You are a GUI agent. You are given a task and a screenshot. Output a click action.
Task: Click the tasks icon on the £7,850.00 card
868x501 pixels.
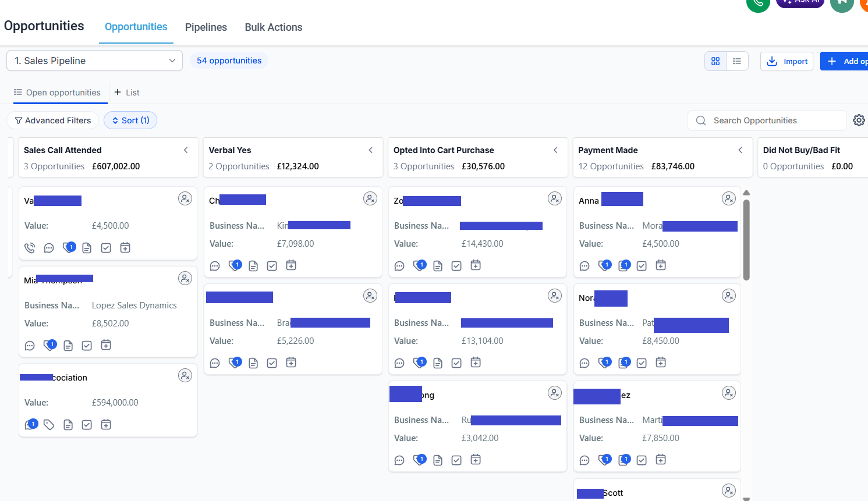click(x=642, y=460)
